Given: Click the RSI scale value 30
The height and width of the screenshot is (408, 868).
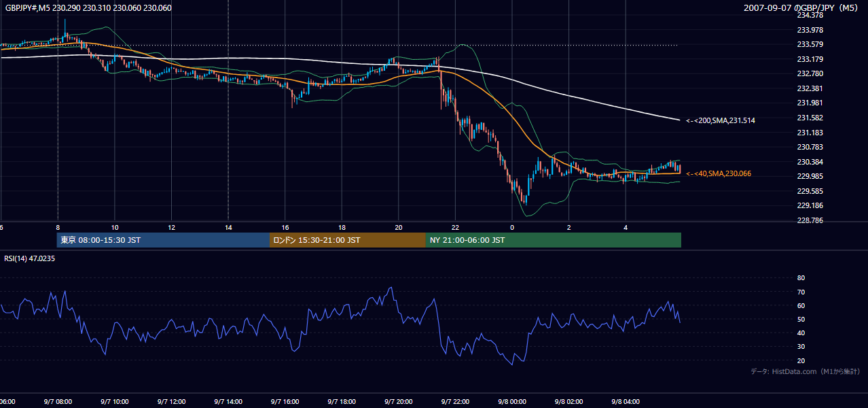Looking at the screenshot, I should 801,346.
